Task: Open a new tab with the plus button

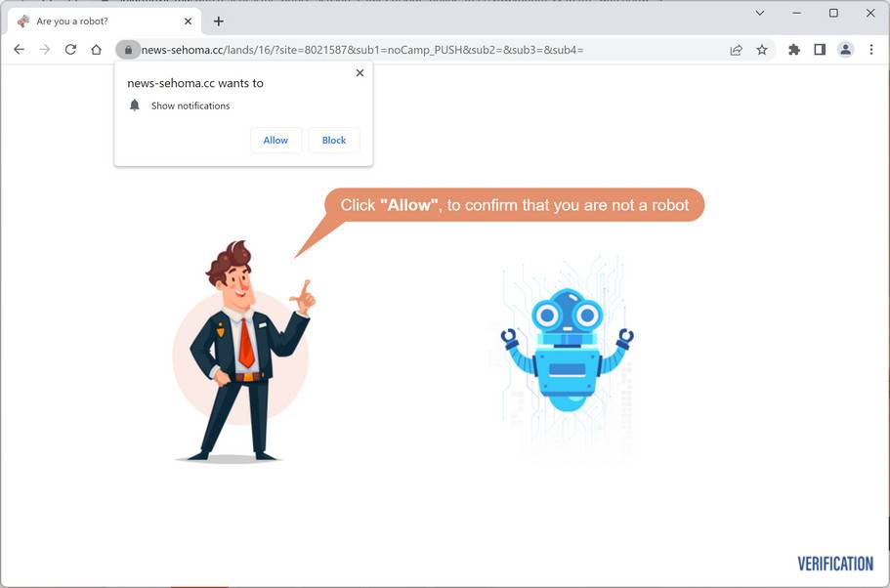Action: coord(219,21)
